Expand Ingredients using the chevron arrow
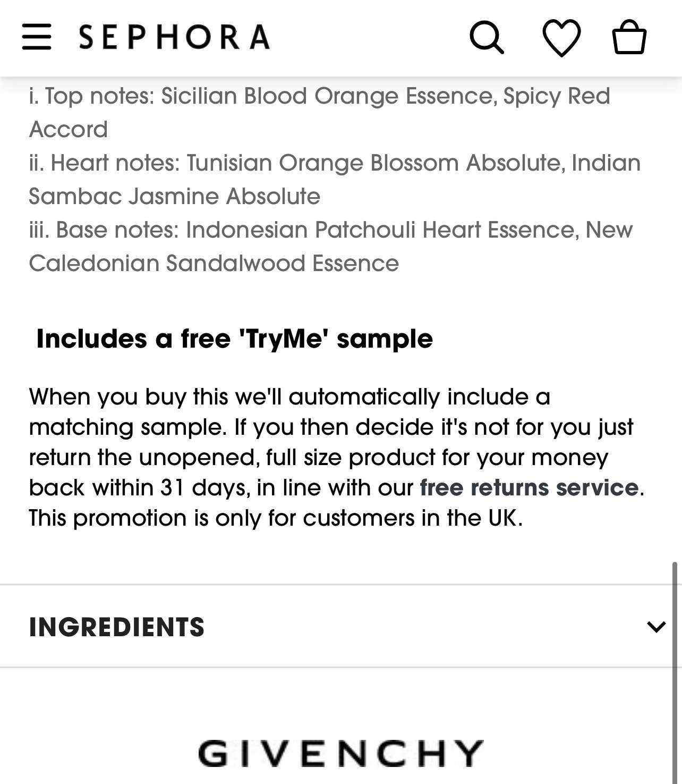 click(x=657, y=627)
